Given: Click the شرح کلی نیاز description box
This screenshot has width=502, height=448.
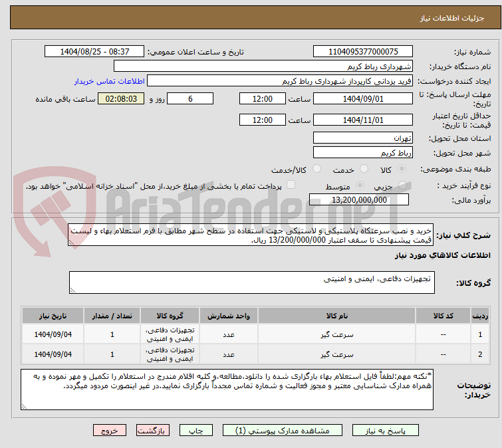Looking at the screenshot, I should pos(251,235).
